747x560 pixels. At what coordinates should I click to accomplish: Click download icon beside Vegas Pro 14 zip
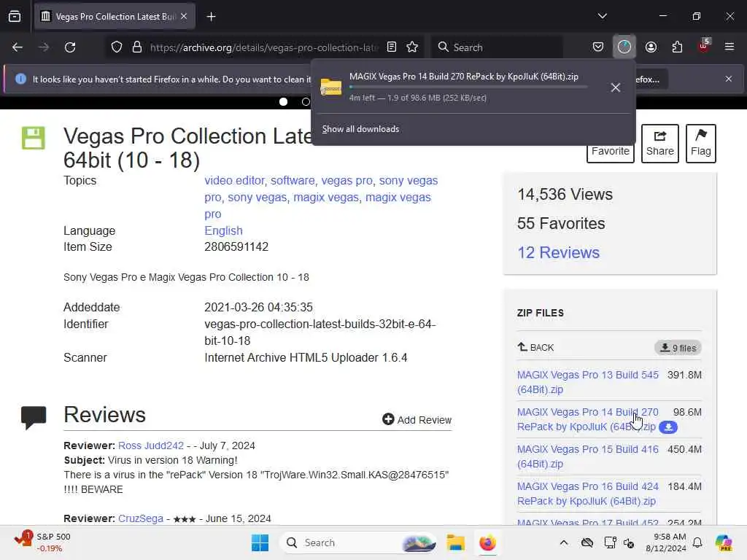click(x=668, y=427)
